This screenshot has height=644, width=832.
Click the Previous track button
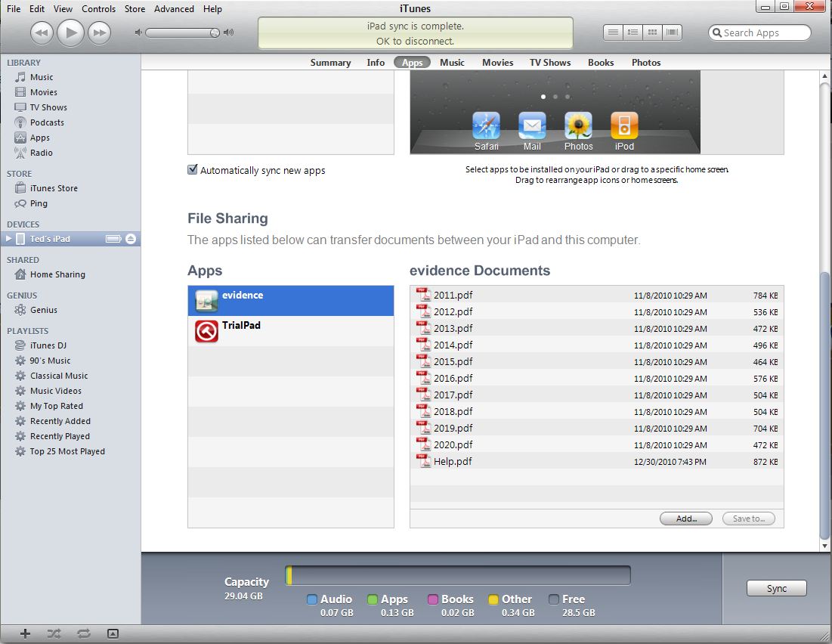pos(42,33)
